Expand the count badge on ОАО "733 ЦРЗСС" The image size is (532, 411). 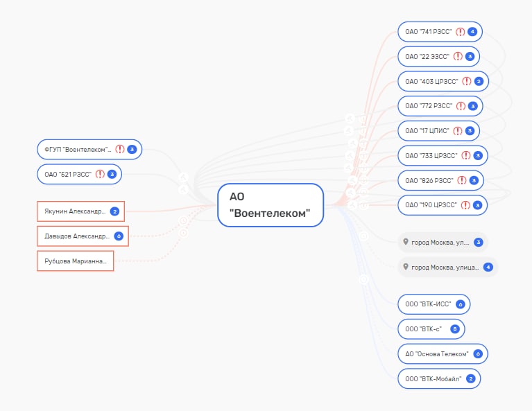click(478, 156)
